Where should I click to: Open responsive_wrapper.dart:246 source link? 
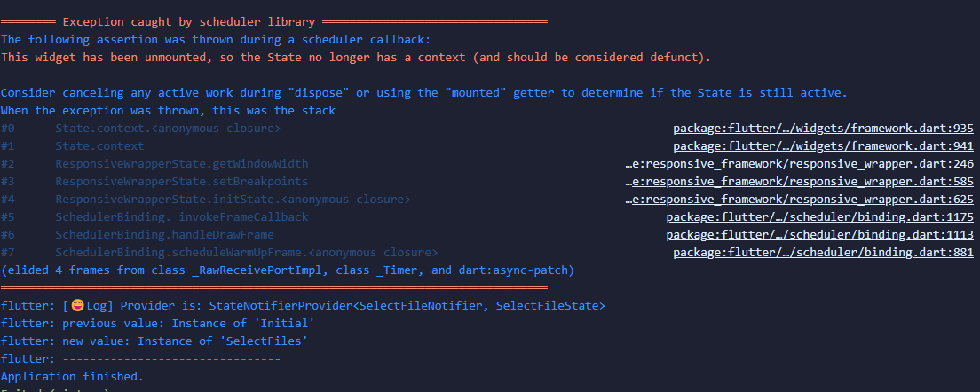pos(800,164)
